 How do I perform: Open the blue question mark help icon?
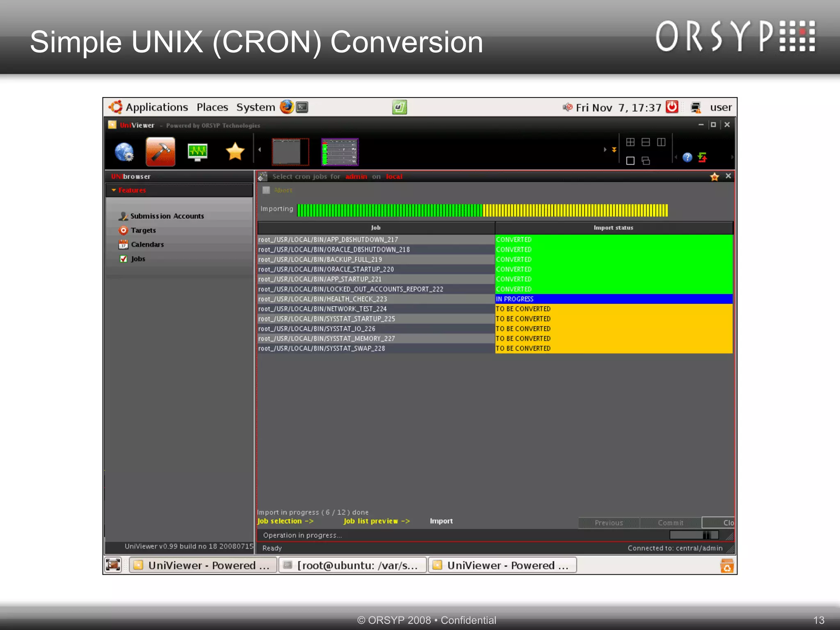tap(687, 157)
